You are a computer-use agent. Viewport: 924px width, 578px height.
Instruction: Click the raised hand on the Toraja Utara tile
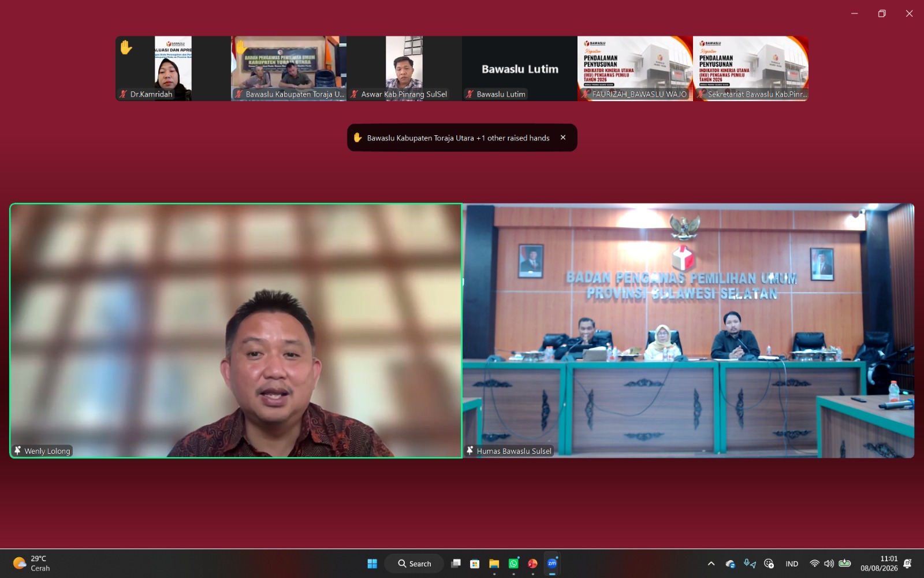point(240,47)
